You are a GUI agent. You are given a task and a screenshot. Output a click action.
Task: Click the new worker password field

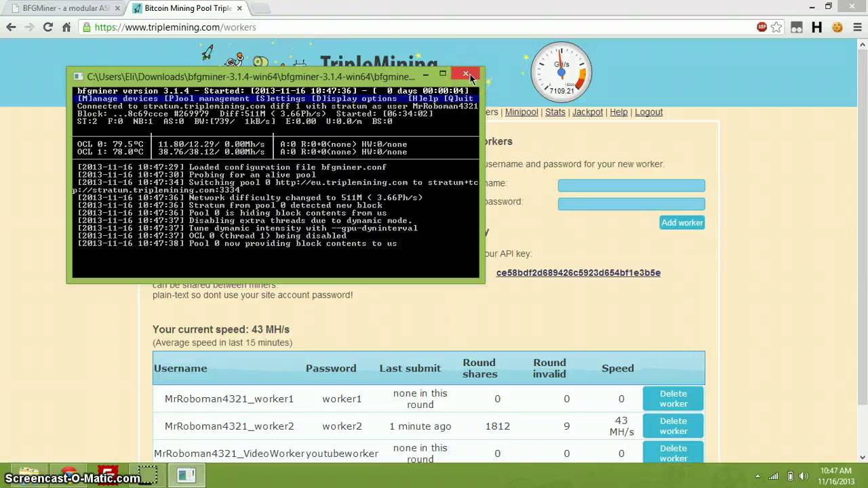631,204
